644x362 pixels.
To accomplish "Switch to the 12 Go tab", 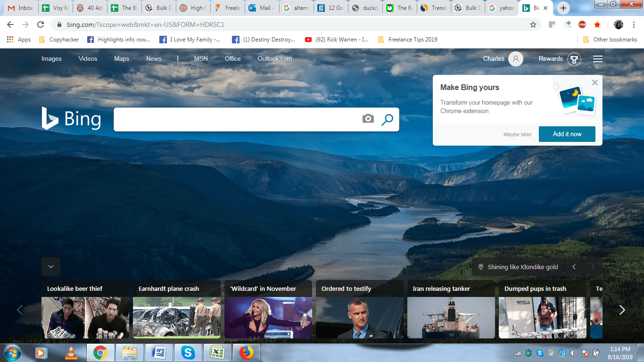I will [x=331, y=8].
